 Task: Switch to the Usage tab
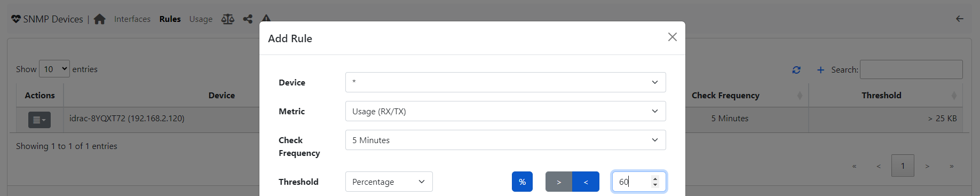pos(201,19)
